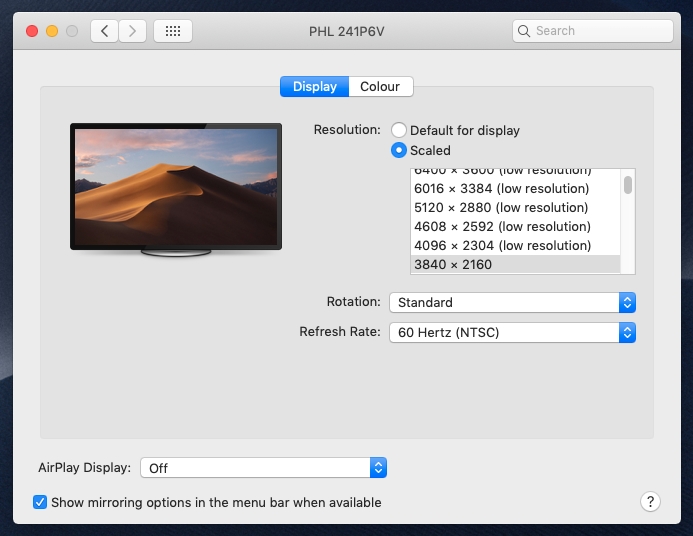Open help with the question mark button
This screenshot has height=536, width=693.
pyautogui.click(x=650, y=502)
